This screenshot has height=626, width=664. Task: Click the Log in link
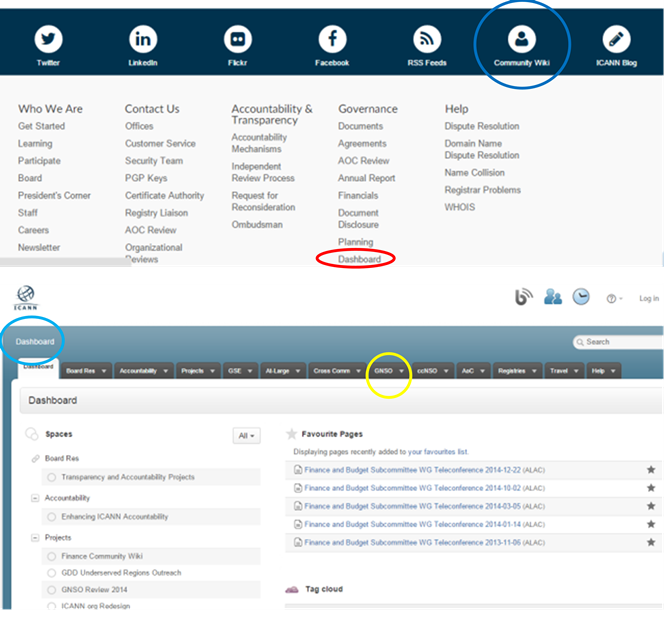pyautogui.click(x=649, y=299)
